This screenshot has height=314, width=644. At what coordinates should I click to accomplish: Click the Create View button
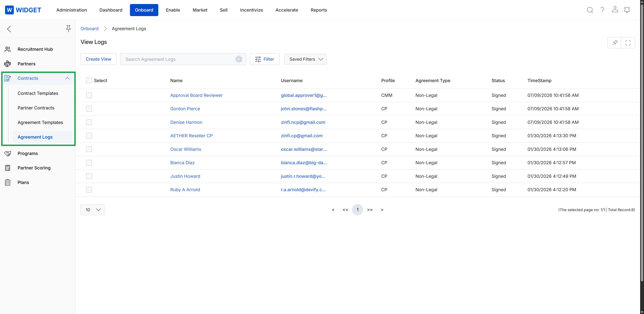click(x=98, y=59)
